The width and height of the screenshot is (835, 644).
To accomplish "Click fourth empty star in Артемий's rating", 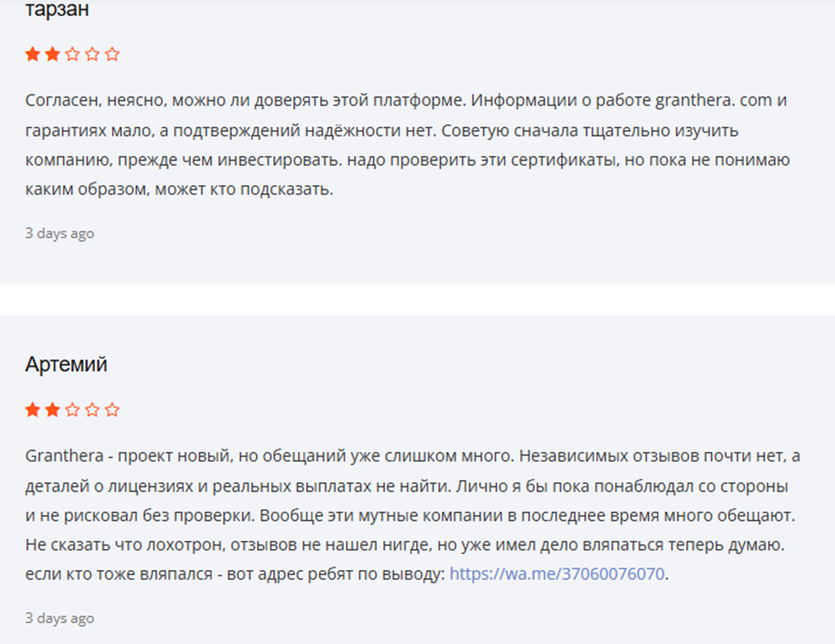I will click(x=92, y=410).
